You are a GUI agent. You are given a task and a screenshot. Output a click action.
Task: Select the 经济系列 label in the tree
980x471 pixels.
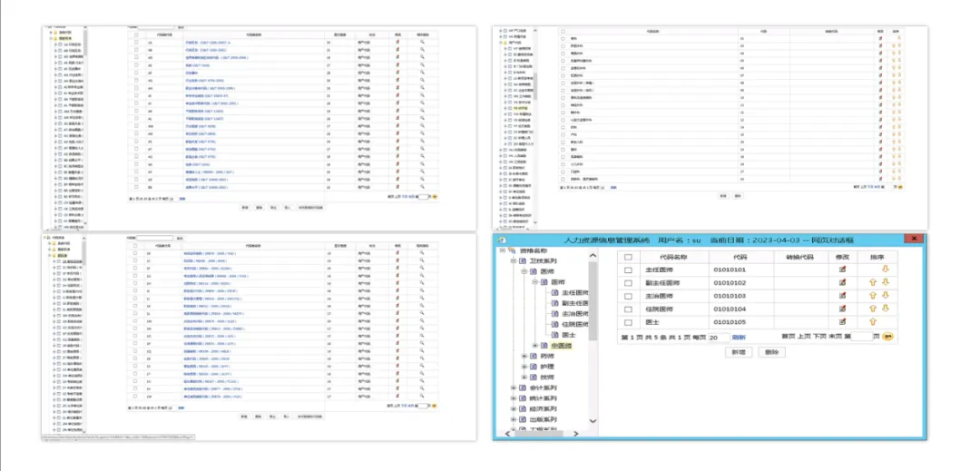pos(543,409)
